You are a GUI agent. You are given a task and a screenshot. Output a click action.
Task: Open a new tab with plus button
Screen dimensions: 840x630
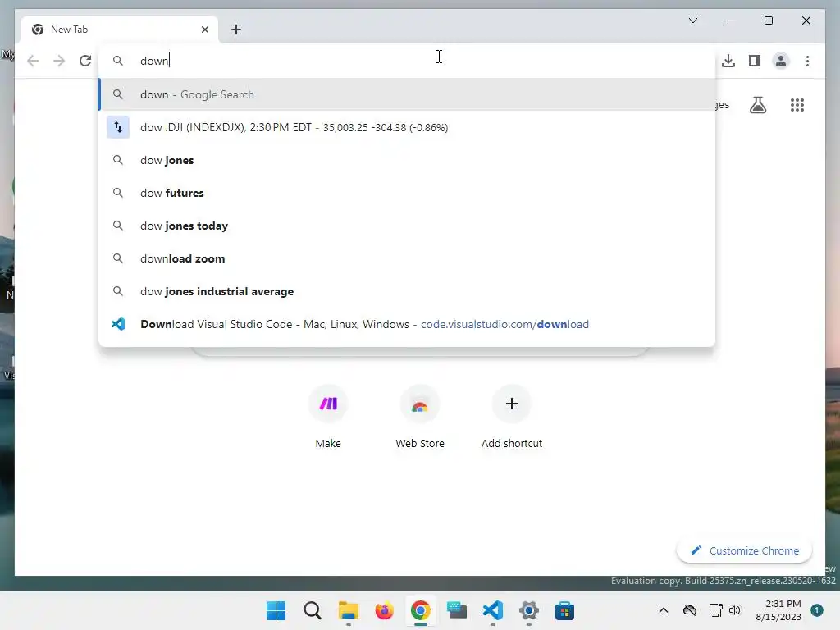tap(236, 30)
